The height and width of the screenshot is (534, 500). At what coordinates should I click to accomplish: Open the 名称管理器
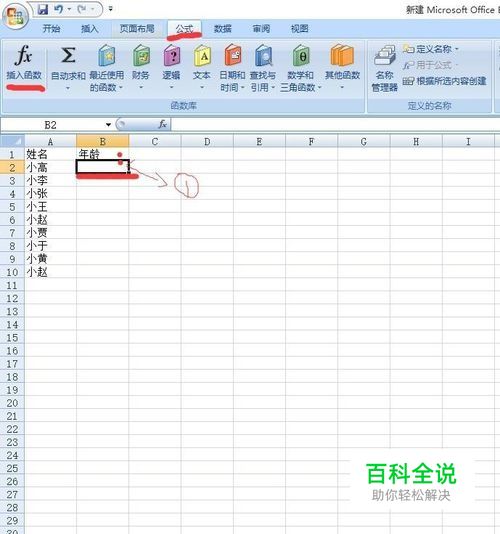(385, 69)
